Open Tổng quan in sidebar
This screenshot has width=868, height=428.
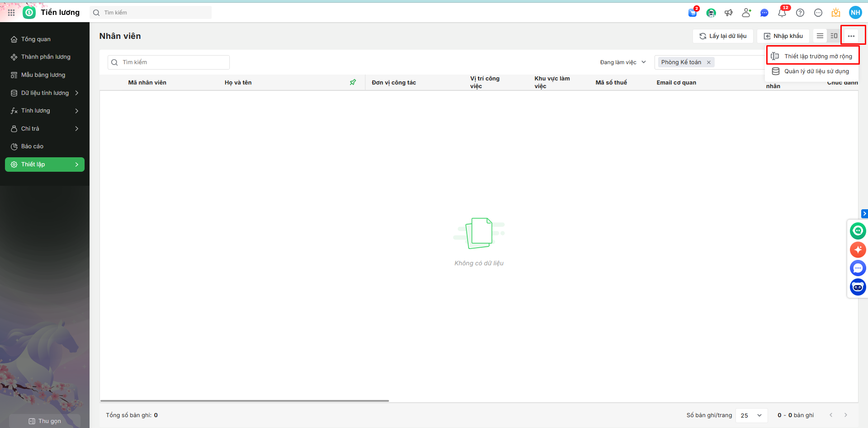(45, 39)
